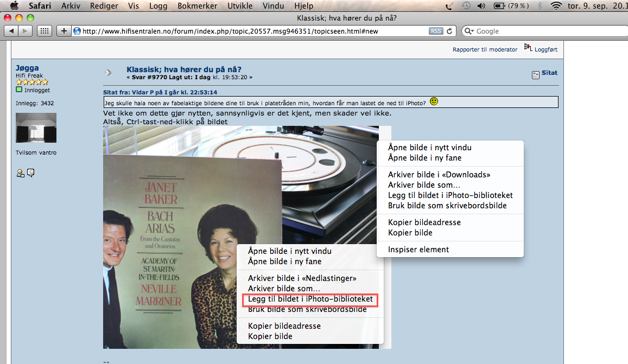
Task: Open the Hjelp menu
Action: pyautogui.click(x=303, y=5)
